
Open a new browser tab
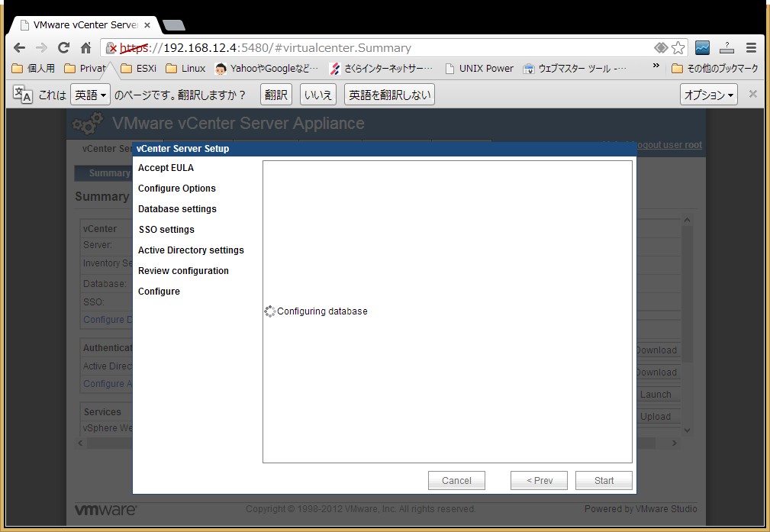tap(173, 25)
